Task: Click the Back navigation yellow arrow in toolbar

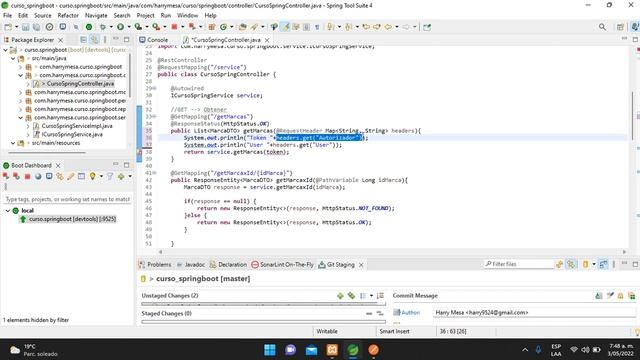Action: coord(388,27)
